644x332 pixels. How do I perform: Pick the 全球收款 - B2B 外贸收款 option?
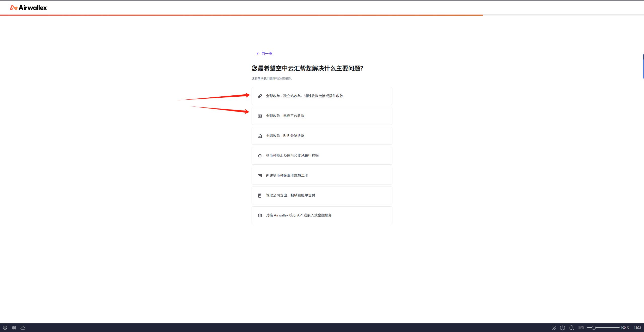tap(322, 136)
